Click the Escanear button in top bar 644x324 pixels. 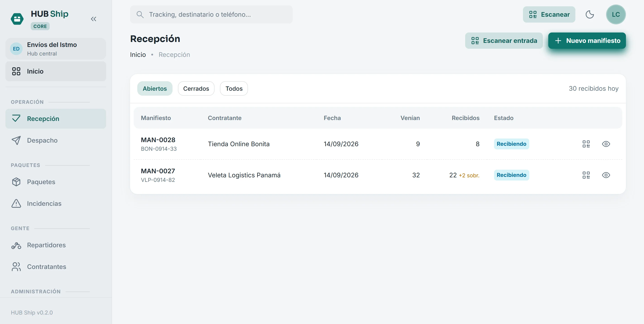click(549, 14)
